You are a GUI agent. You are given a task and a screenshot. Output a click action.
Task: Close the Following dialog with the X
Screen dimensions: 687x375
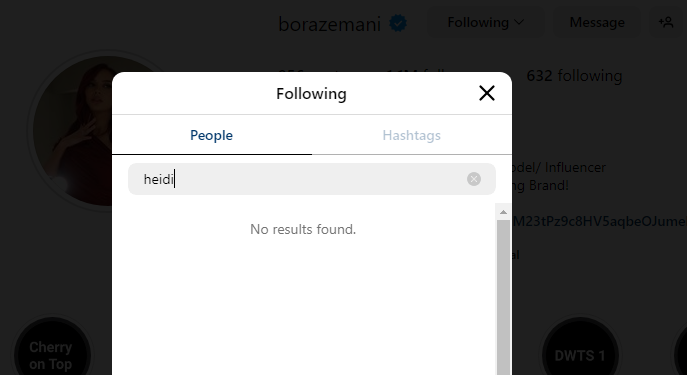[x=487, y=93]
